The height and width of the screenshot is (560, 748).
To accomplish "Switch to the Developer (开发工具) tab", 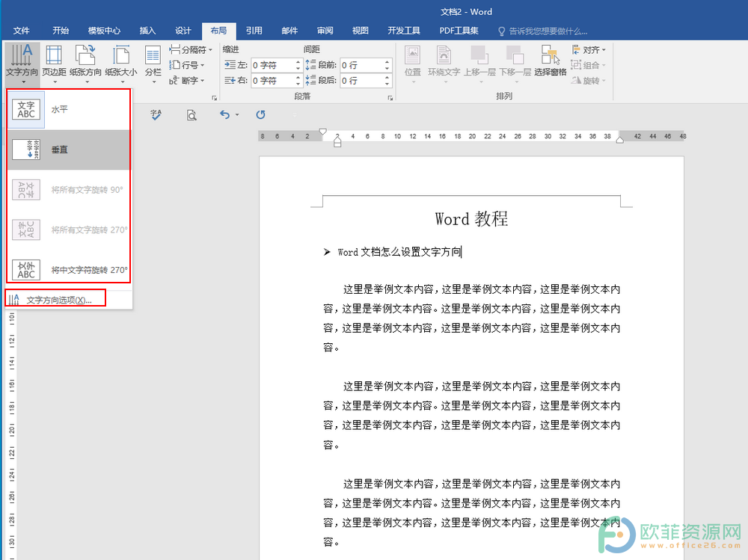I will point(404,31).
